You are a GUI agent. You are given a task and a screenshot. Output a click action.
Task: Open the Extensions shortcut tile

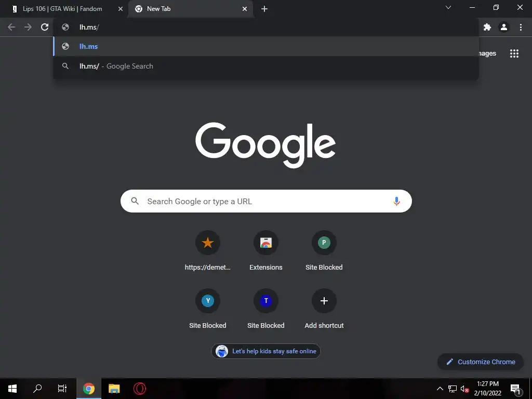click(266, 251)
